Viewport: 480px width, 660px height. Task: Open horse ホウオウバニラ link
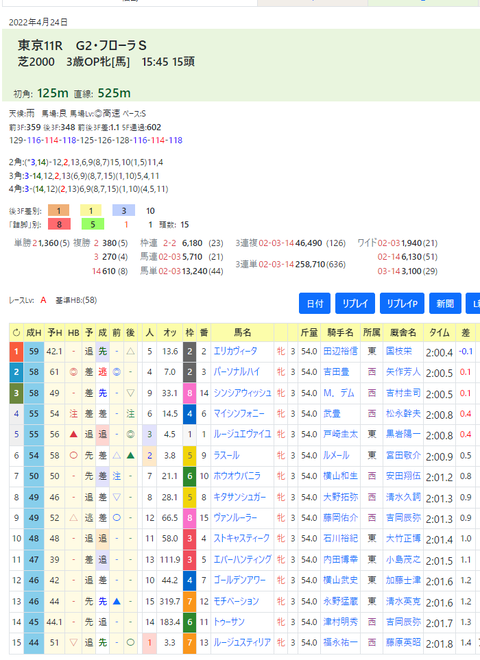237,476
